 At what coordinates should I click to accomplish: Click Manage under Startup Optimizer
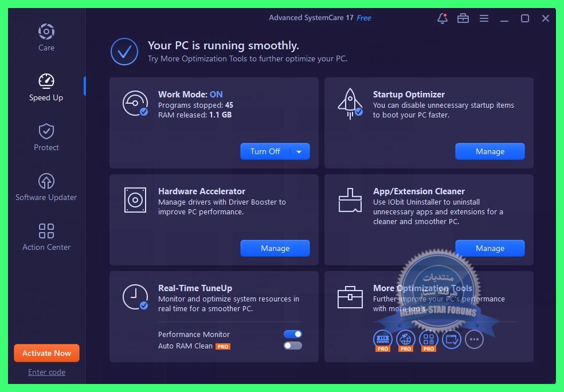[x=490, y=152]
